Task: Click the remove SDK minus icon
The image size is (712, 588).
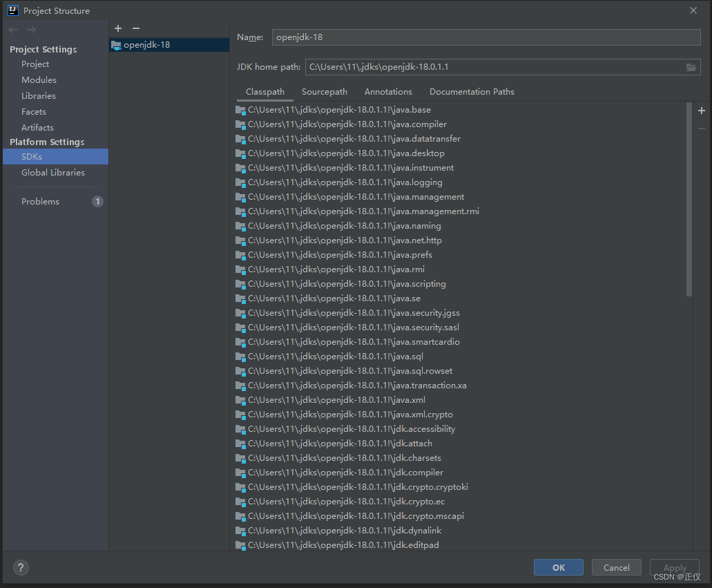Action: [136, 28]
